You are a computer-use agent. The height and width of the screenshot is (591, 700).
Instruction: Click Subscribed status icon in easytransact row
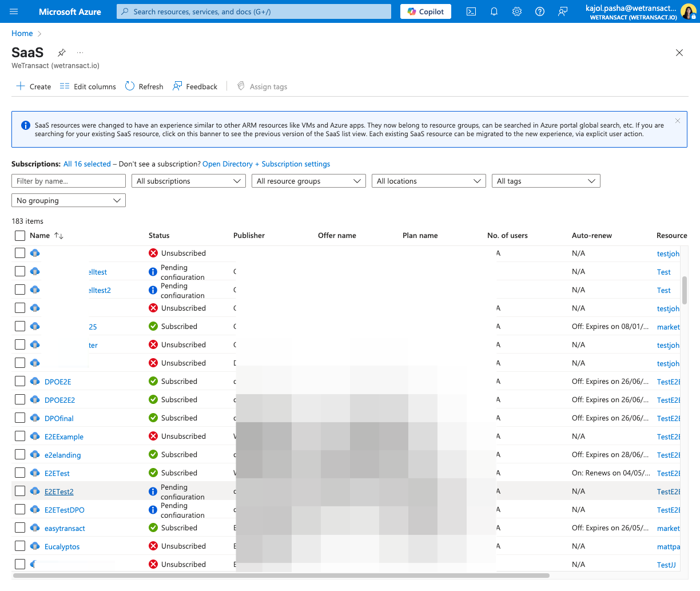click(153, 527)
